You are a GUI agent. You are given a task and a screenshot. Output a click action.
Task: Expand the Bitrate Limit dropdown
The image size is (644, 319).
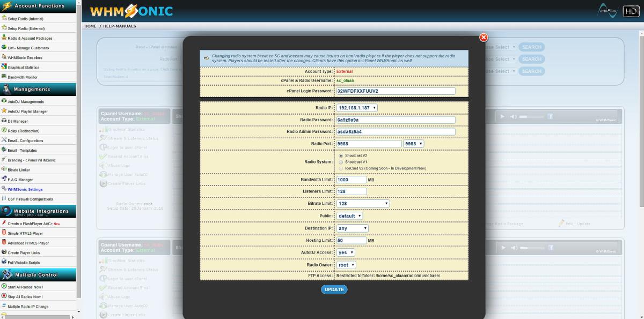[363, 203]
